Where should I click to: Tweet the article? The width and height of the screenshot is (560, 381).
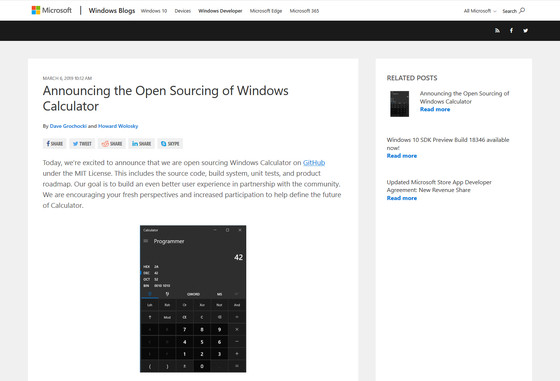tap(82, 144)
